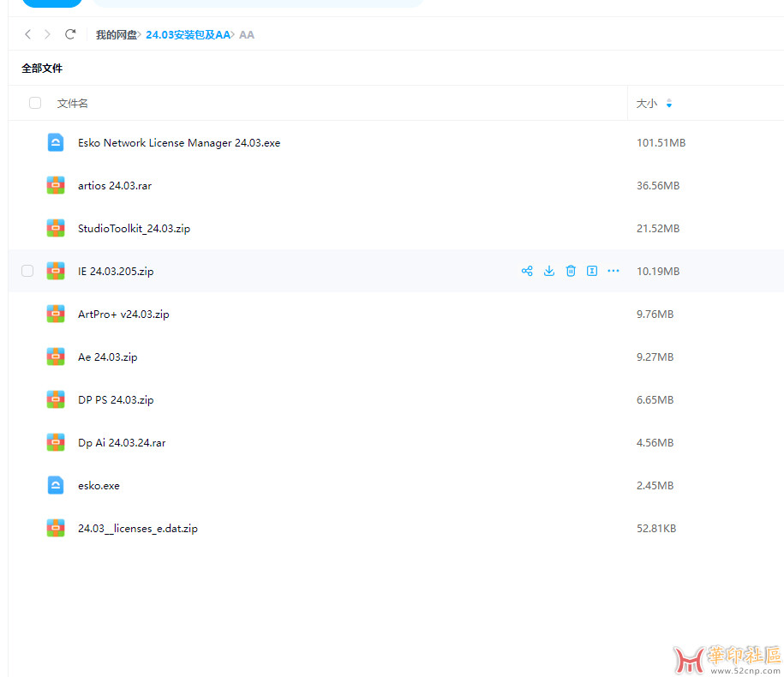Viewport: 784px width, 677px height.
Task: Click the 2.45MB size value
Action: point(655,486)
